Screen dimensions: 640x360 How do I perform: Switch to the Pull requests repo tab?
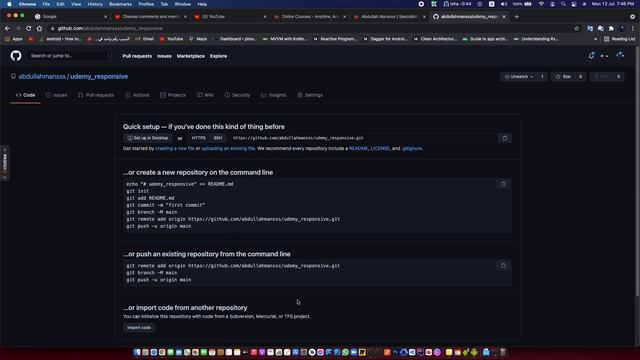click(x=96, y=95)
